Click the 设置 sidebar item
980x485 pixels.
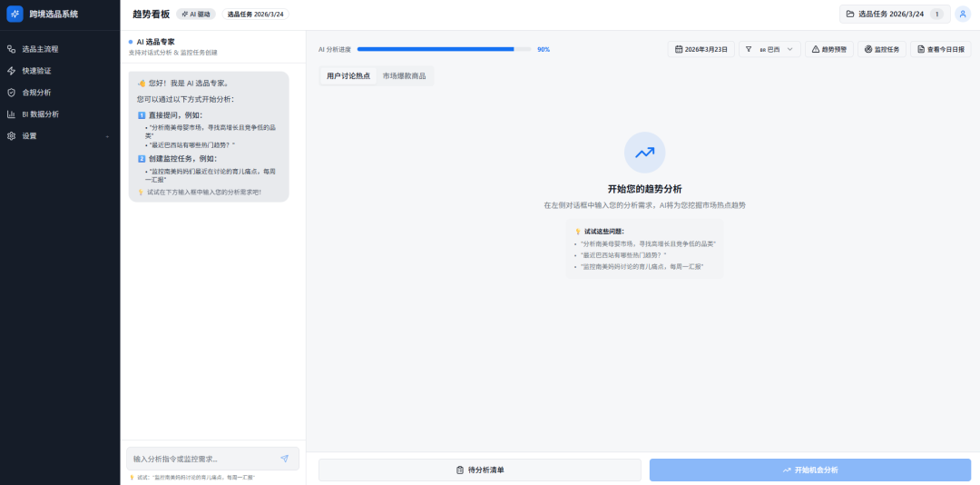[60, 136]
